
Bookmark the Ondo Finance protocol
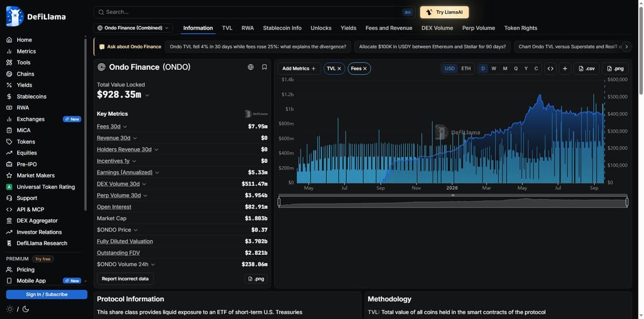pyautogui.click(x=265, y=67)
